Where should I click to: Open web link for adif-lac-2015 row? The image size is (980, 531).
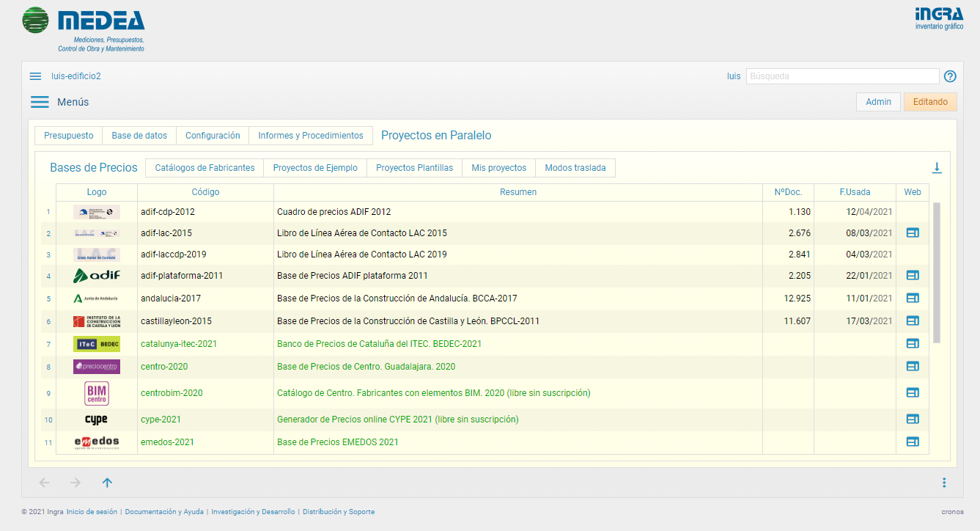913,232
